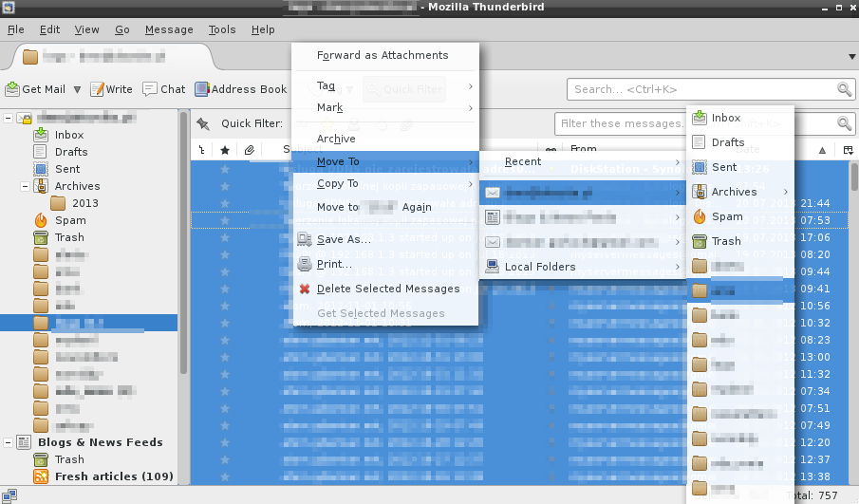Toggle the thread column header
The height and width of the screenshot is (504, 859).
click(202, 150)
